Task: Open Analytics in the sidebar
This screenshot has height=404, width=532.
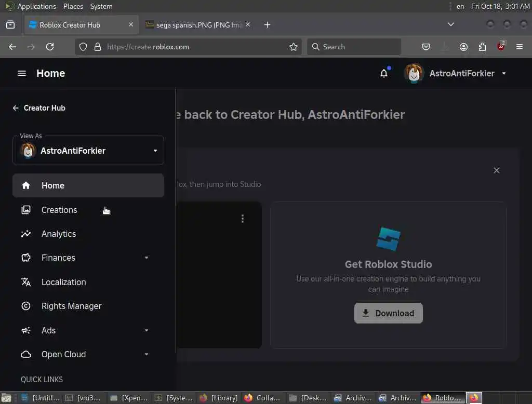Action: click(x=88, y=234)
